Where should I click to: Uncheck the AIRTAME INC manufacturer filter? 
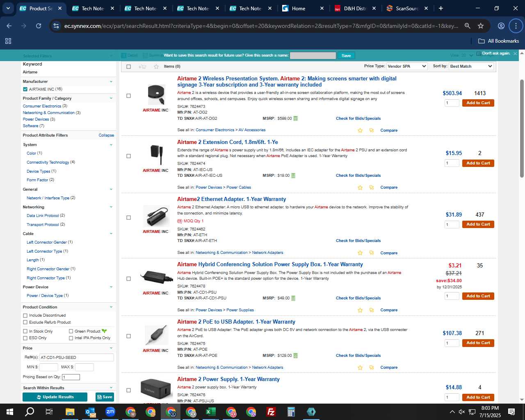point(25,89)
